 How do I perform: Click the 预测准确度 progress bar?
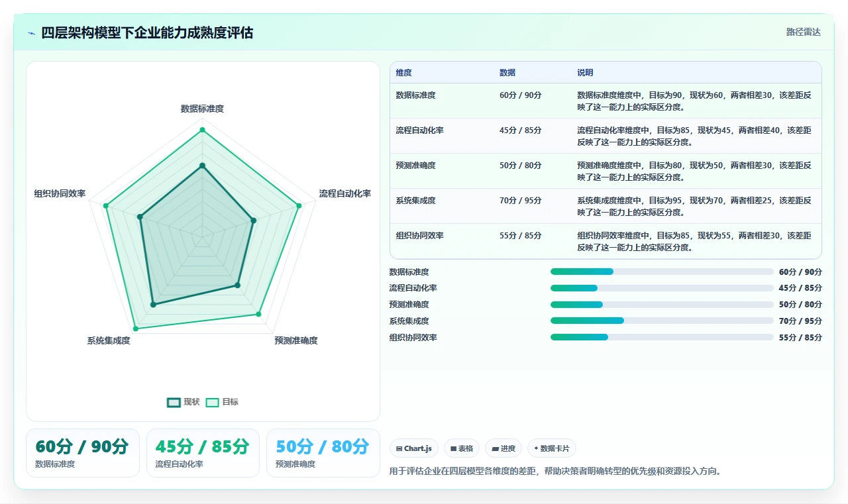tap(662, 305)
